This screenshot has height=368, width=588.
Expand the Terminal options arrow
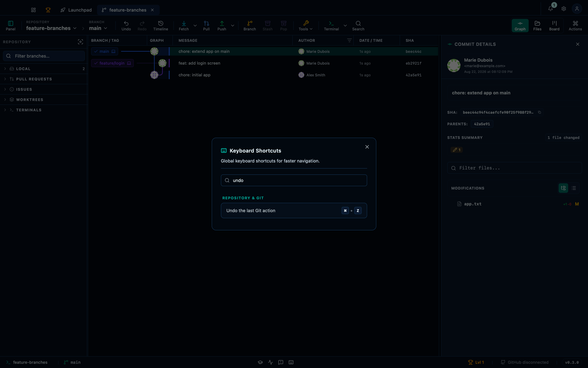[345, 26]
